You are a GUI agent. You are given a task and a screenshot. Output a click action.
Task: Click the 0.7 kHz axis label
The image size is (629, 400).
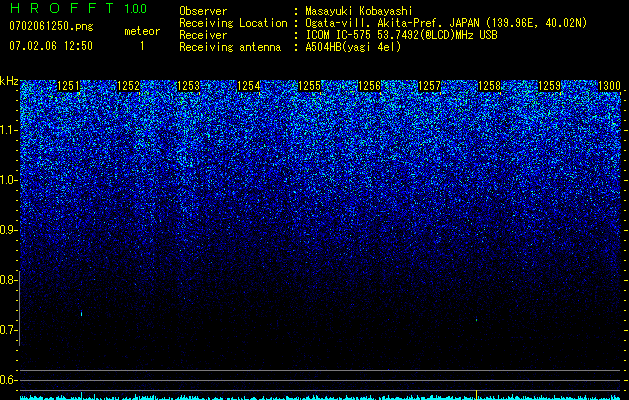(x=8, y=330)
